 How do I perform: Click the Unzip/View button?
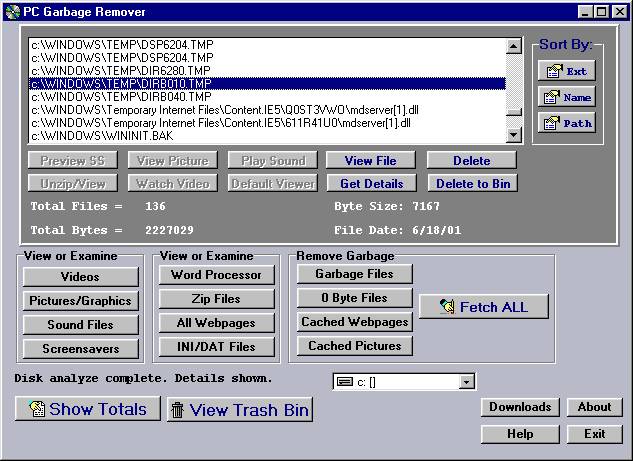click(x=73, y=184)
